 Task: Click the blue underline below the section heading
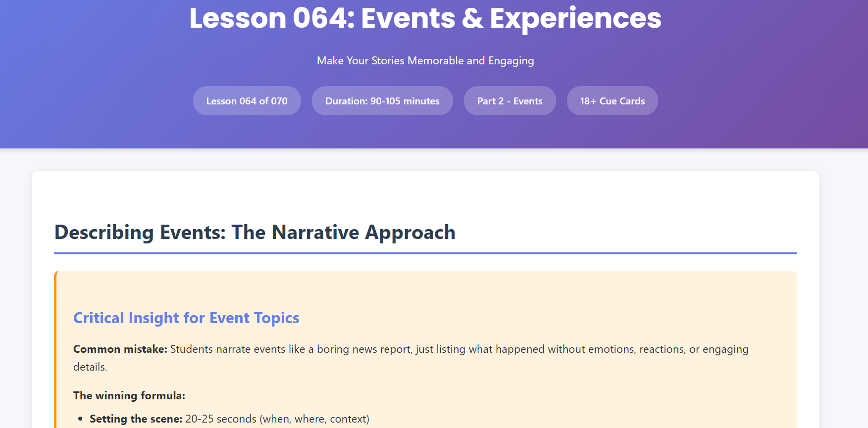tap(425, 253)
